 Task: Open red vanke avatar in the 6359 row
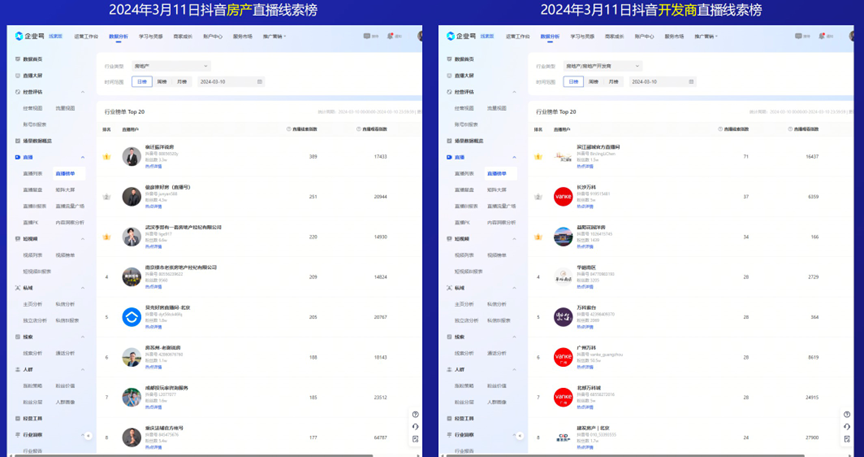point(563,197)
